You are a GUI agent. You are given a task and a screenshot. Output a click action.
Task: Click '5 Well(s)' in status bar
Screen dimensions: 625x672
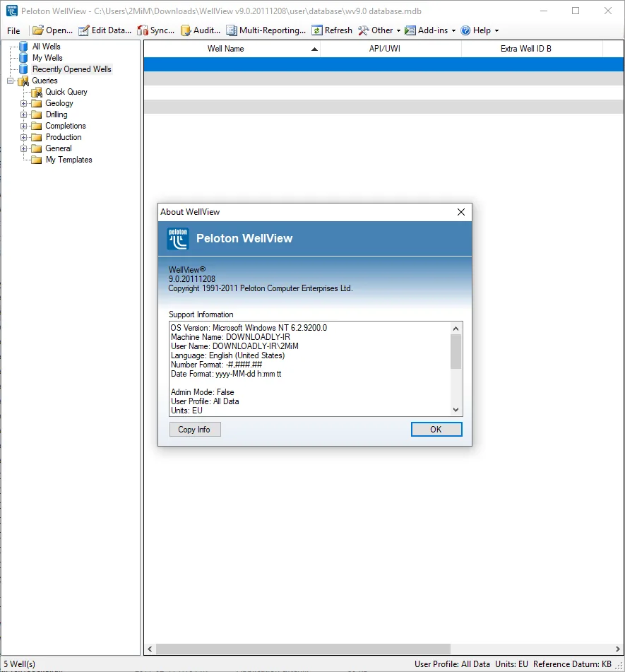(20, 664)
